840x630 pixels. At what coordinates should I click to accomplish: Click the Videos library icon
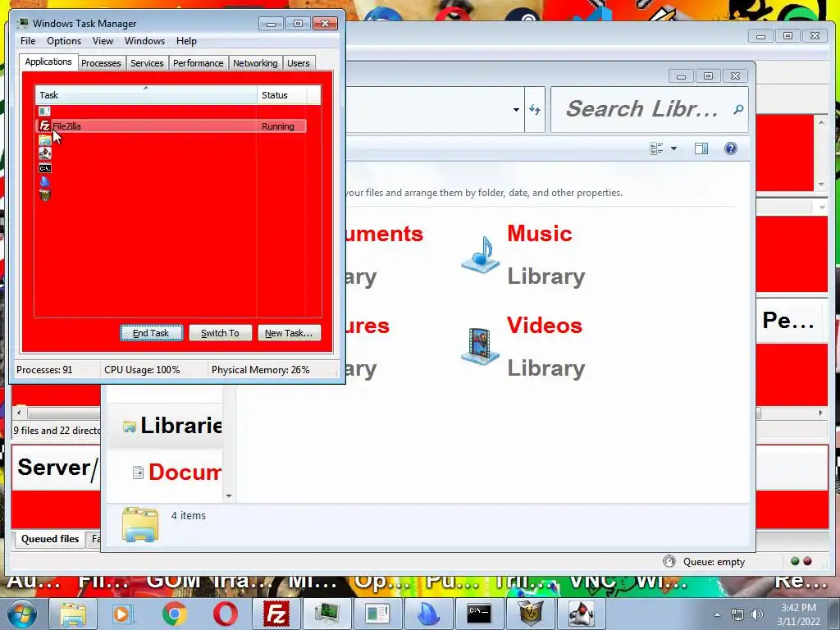481,347
